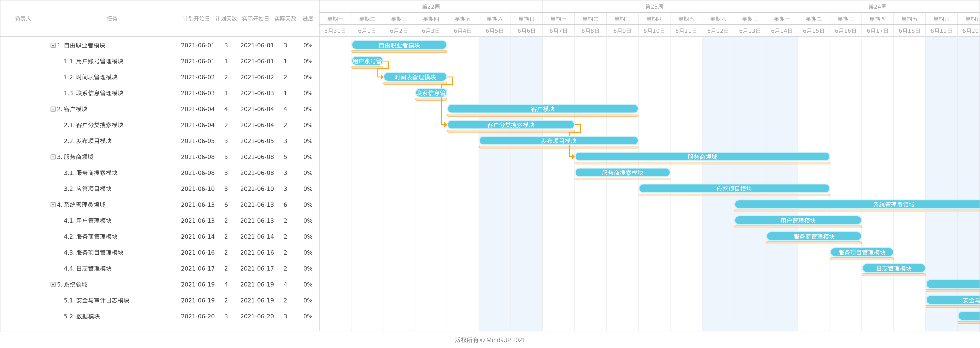The width and height of the screenshot is (980, 348).
Task: Collapse the 服务商领域 task group
Action: click(x=53, y=157)
